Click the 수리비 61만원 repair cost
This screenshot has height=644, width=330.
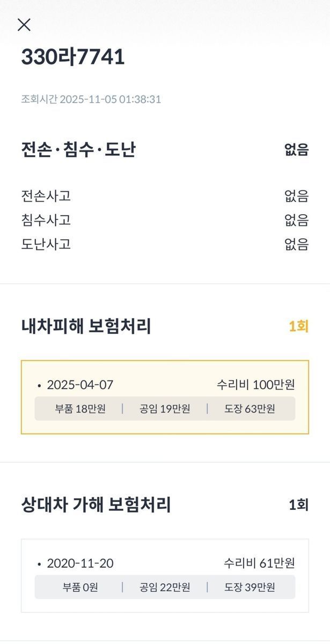coord(259,563)
